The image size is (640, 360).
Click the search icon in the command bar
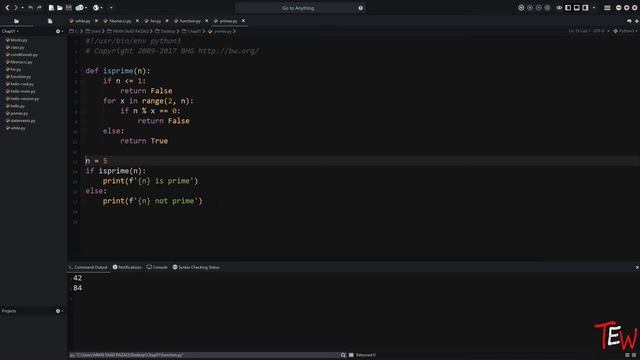[x=343, y=355]
